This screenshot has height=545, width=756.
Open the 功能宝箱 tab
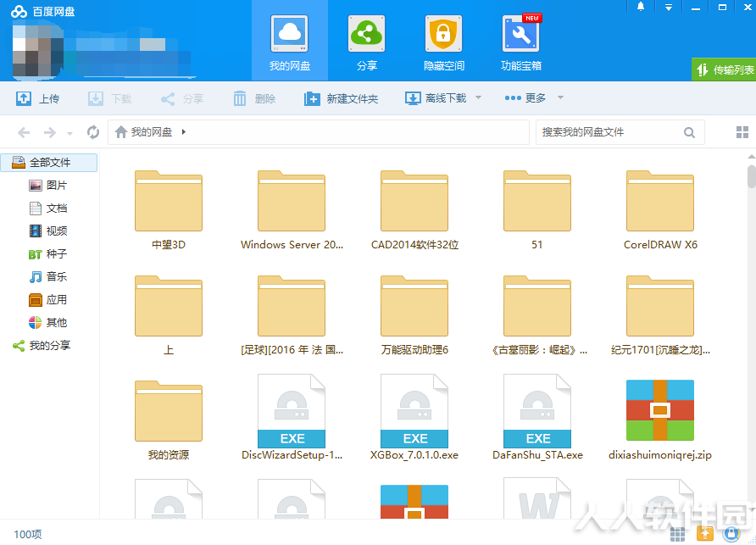[x=520, y=41]
